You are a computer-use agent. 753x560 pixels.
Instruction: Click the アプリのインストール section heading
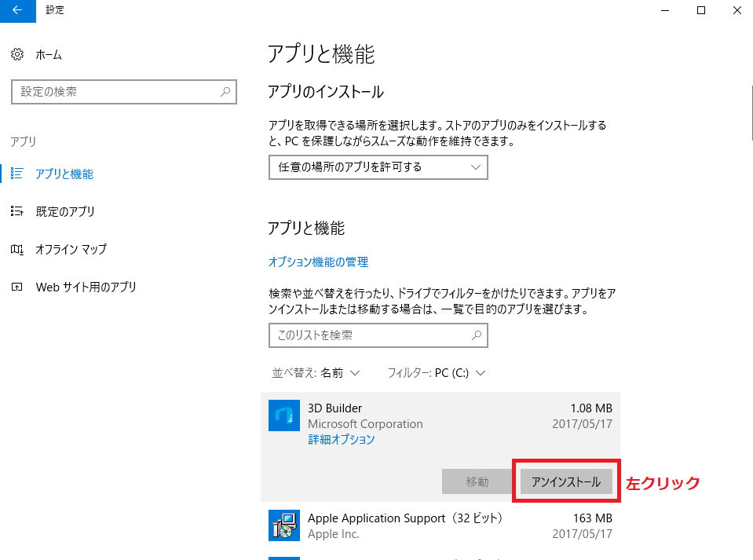(326, 92)
